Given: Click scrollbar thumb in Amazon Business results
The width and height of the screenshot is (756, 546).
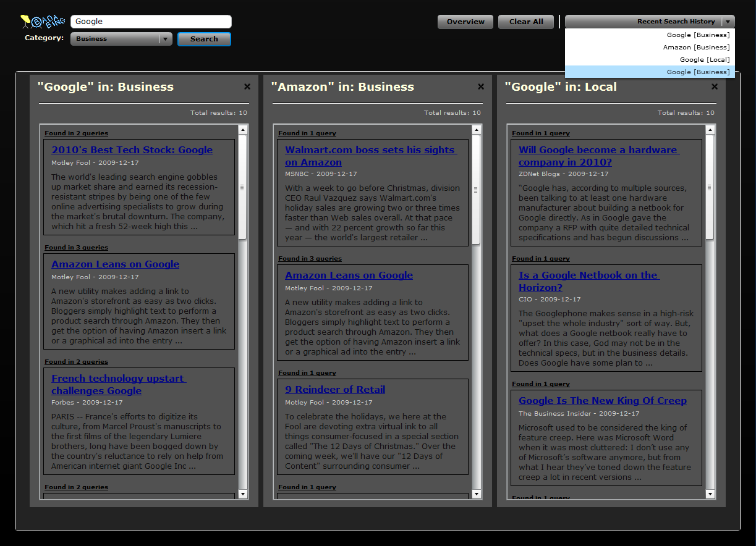Looking at the screenshot, I should pos(476,190).
